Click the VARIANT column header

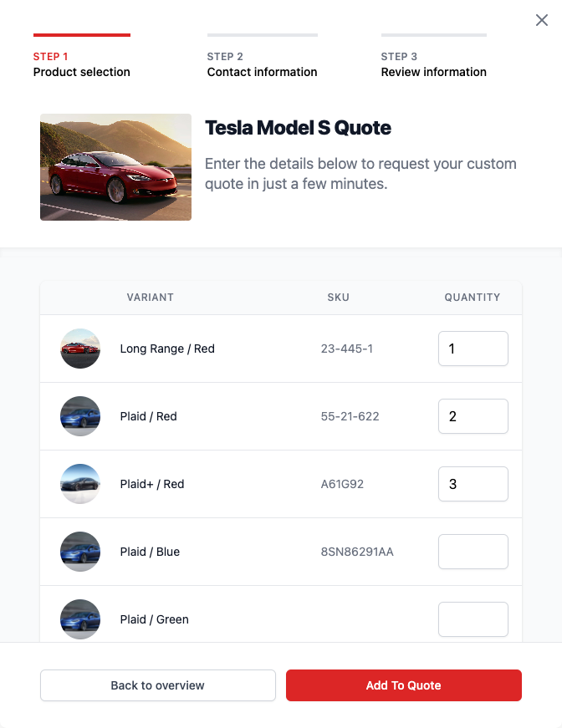point(150,298)
